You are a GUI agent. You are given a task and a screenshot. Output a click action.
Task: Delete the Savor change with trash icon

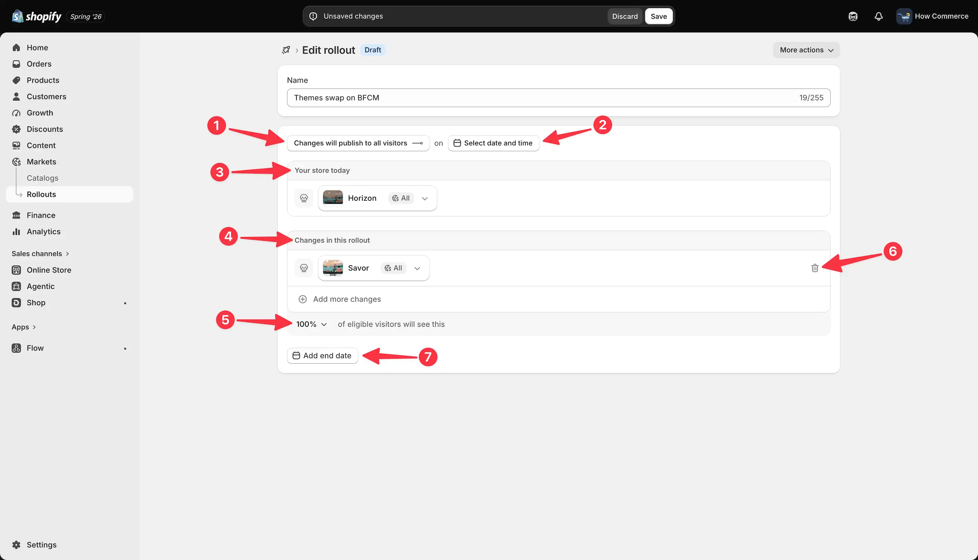tap(815, 268)
